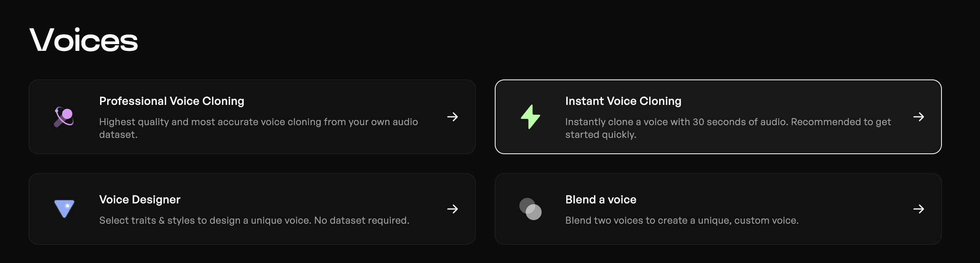Click the arrow on Instant Voice Cloning card
980x263 pixels.
pyautogui.click(x=919, y=117)
